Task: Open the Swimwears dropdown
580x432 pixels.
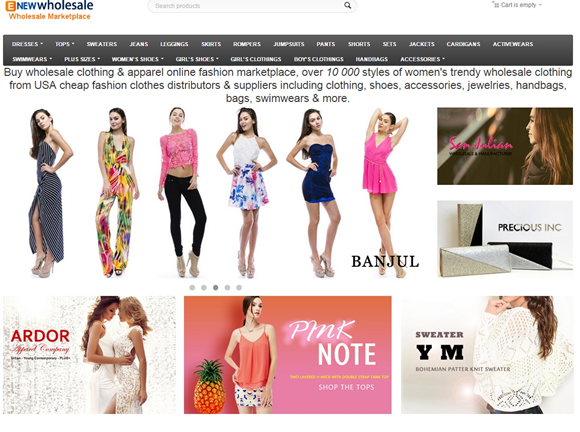Action: (32, 59)
